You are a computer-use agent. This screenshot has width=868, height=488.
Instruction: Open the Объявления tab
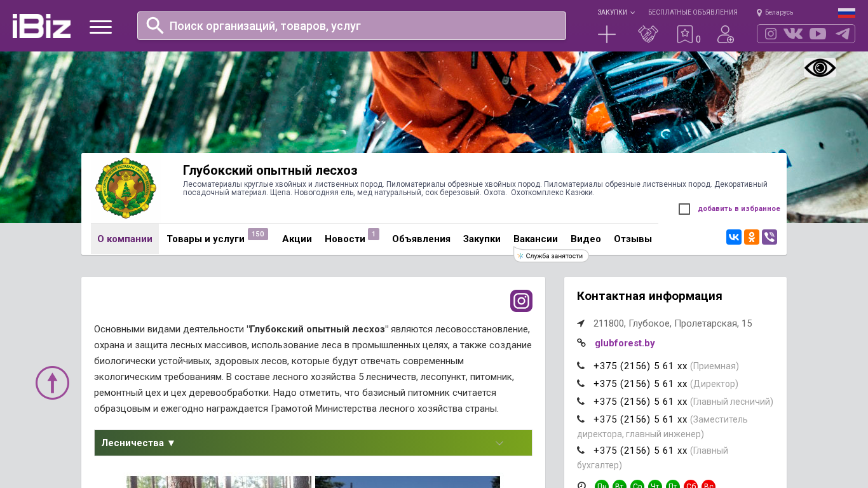pos(421,239)
